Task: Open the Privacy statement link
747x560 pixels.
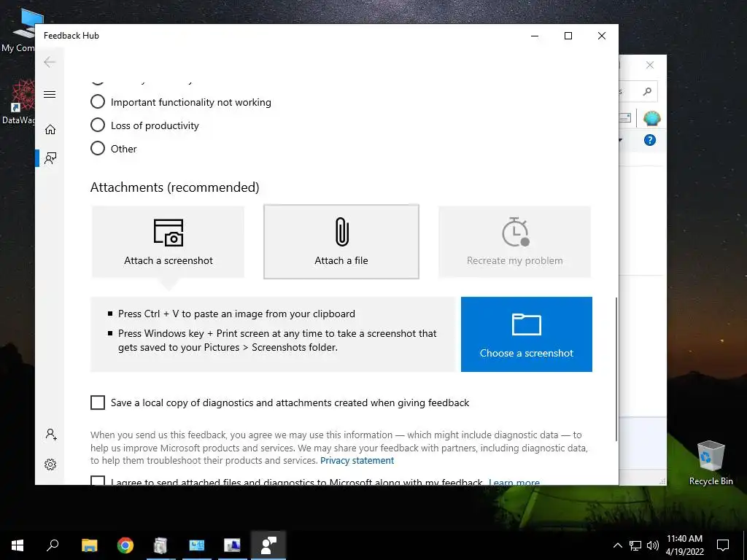Action: [x=357, y=461]
